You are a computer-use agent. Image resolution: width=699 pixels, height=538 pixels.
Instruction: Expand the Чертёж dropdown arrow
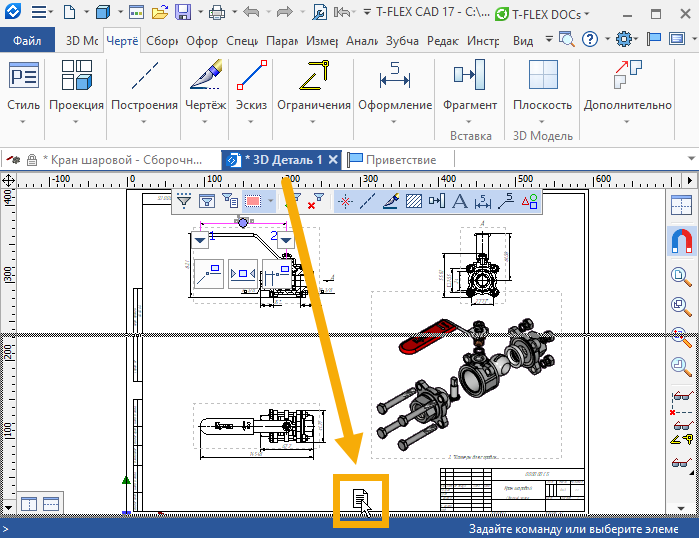(x=205, y=122)
